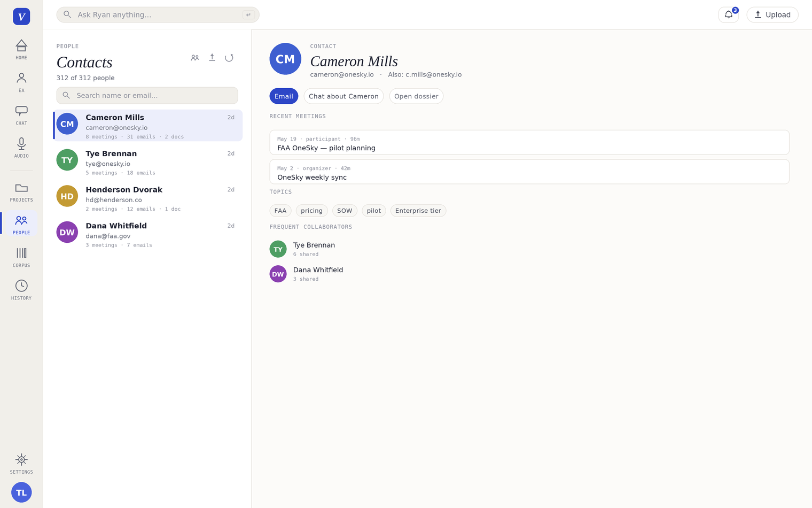Click the merge people icon in Contacts header

point(195,58)
